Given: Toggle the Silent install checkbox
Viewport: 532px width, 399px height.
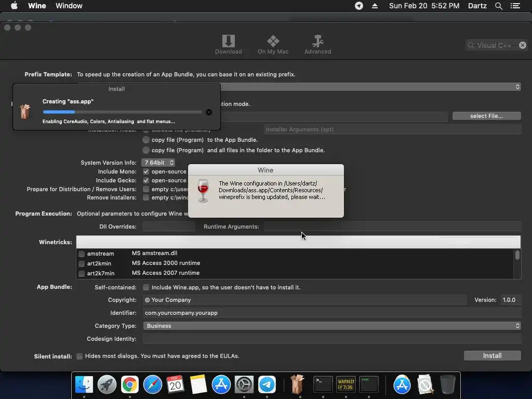Looking at the screenshot, I should pyautogui.click(x=79, y=356).
